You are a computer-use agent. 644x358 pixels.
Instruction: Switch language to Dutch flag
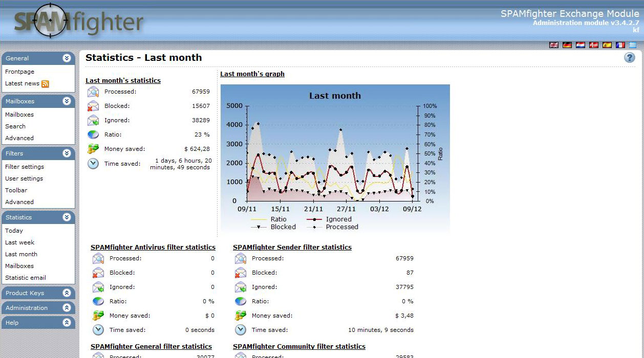(581, 45)
